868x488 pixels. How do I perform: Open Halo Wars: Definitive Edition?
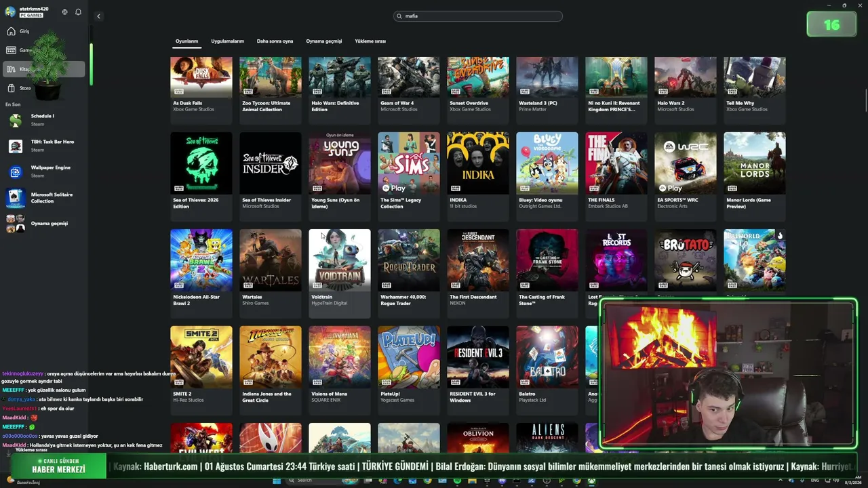click(x=340, y=90)
